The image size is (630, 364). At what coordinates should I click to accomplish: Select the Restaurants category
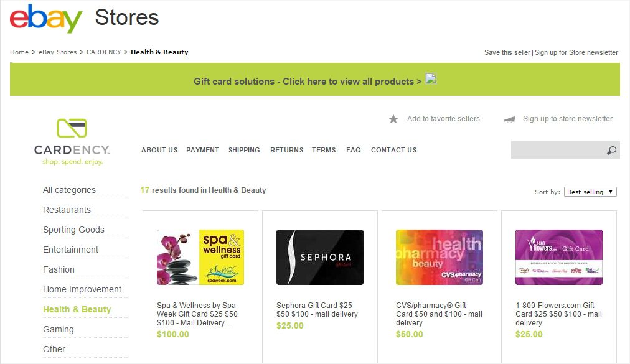[67, 210]
